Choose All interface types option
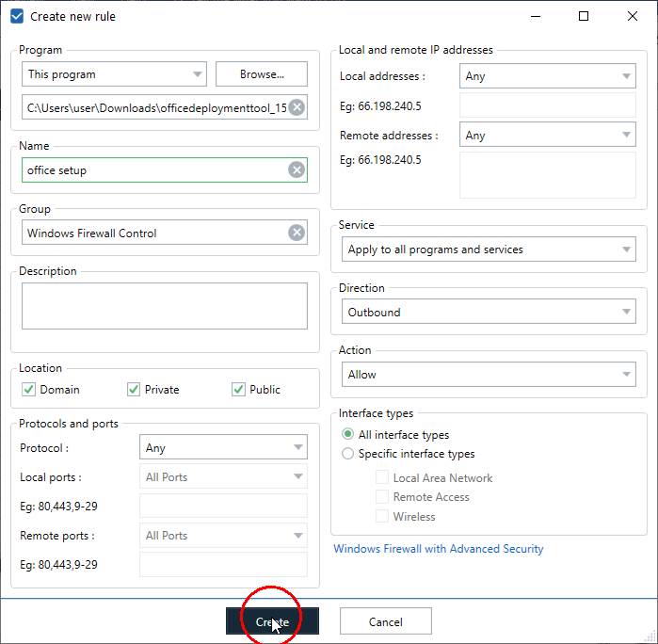658x644 pixels. tap(348, 435)
